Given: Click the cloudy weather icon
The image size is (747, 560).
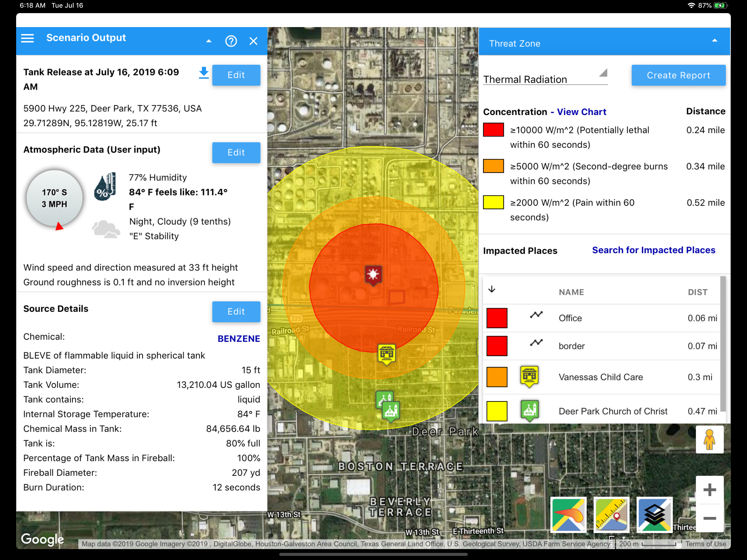Looking at the screenshot, I should pyautogui.click(x=106, y=229).
